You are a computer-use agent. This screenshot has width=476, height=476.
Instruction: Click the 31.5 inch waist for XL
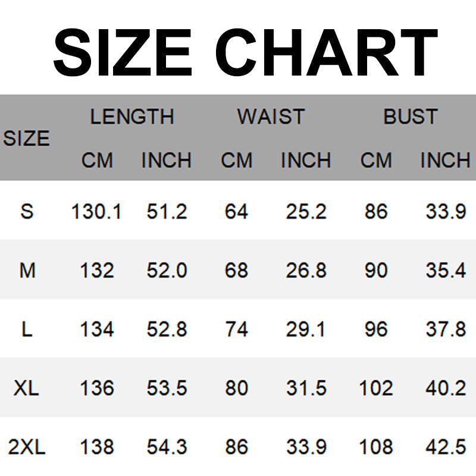pos(306,389)
